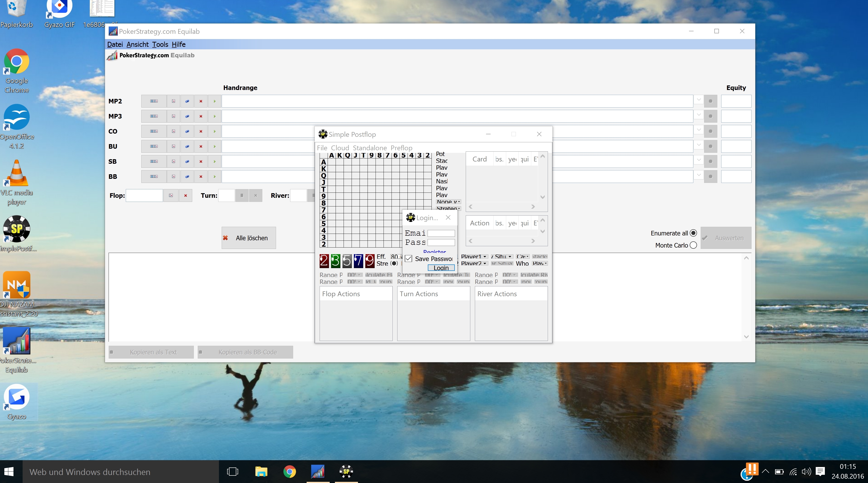868x483 pixels.
Task: Open the Situ dropdown beside Player1
Action: point(502,256)
